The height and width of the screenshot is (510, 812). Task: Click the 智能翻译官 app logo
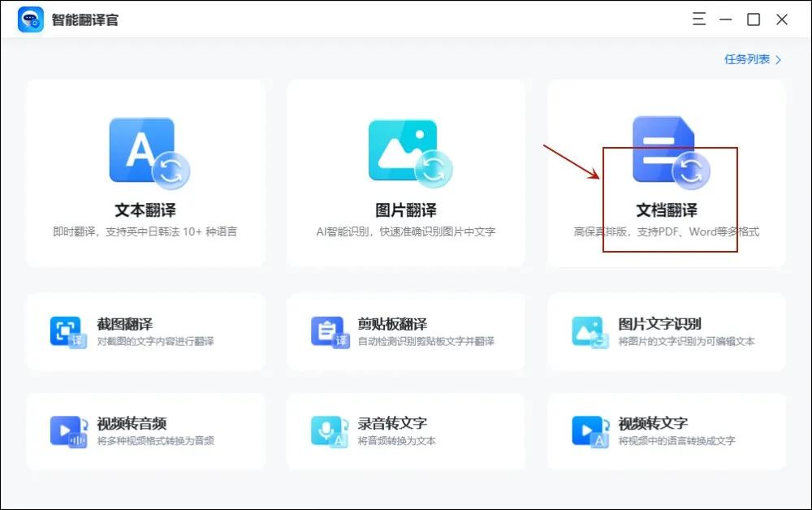point(31,19)
